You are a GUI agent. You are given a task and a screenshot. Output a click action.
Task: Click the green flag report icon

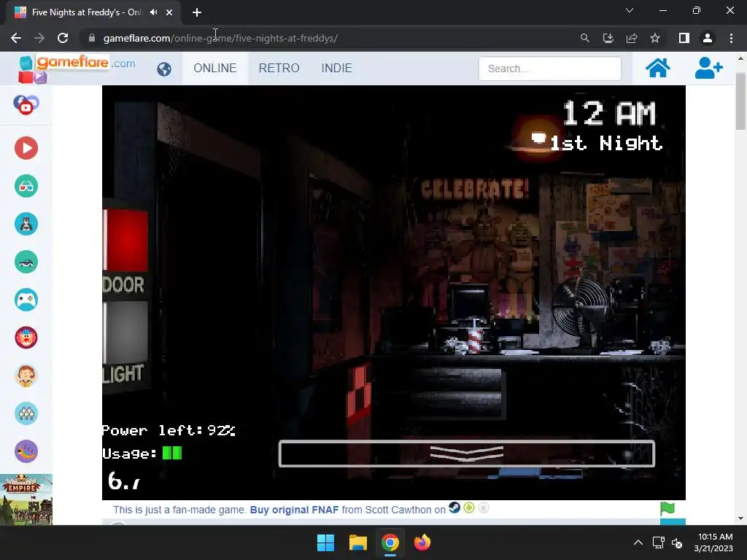tap(667, 508)
